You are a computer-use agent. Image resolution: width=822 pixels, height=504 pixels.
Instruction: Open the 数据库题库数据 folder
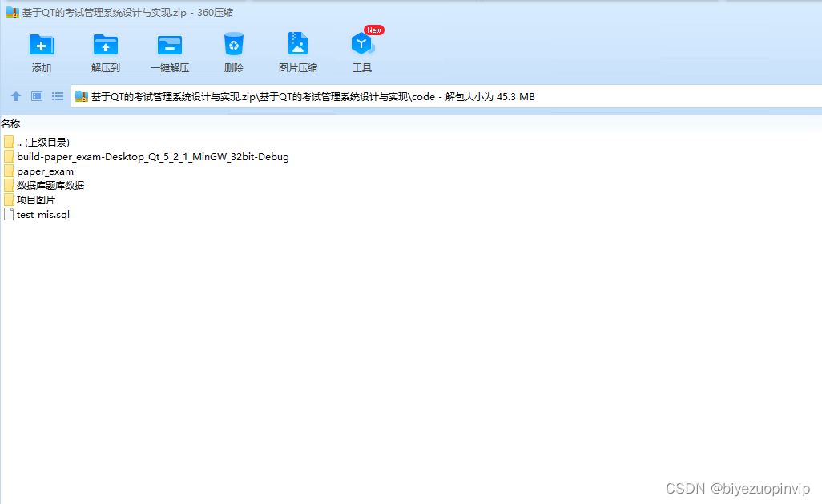tap(51, 185)
